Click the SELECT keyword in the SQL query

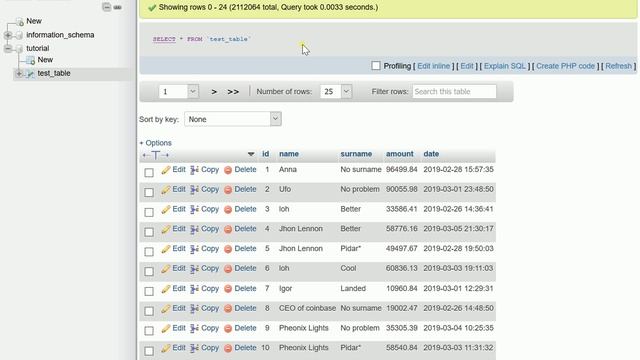[164, 39]
